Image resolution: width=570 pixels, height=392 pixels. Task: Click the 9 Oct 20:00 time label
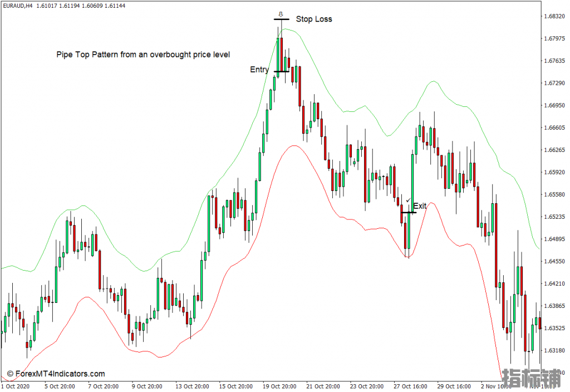(x=147, y=386)
